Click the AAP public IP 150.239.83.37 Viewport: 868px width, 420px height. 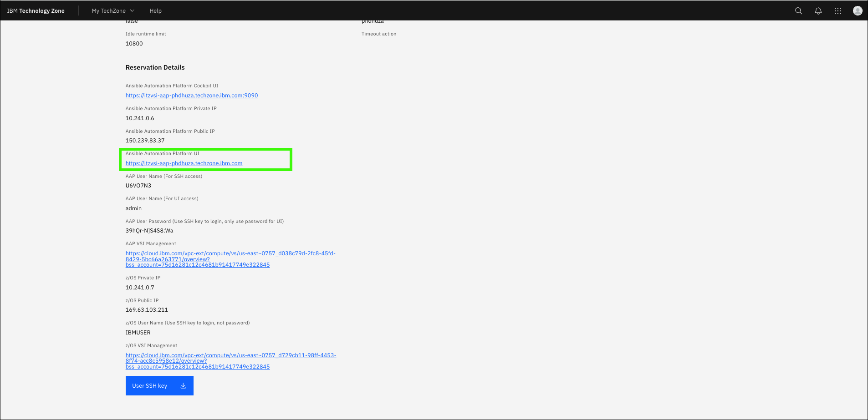click(145, 141)
